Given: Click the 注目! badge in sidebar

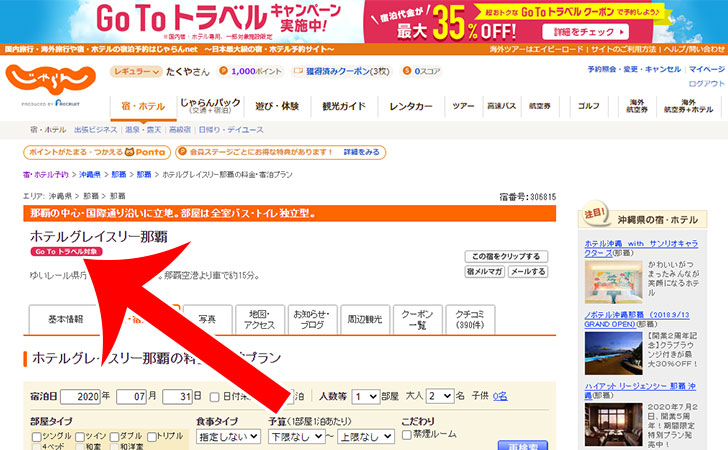Looking at the screenshot, I should [x=595, y=215].
